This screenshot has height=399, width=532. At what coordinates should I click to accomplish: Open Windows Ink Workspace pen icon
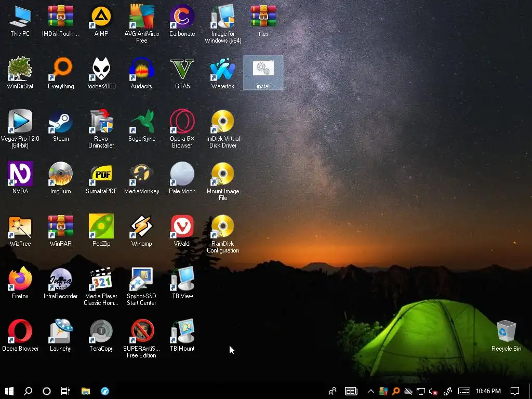pos(447,391)
